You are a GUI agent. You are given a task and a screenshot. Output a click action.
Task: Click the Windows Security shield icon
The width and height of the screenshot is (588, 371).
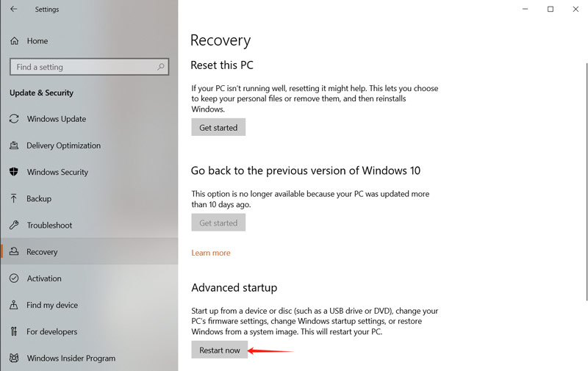point(14,172)
